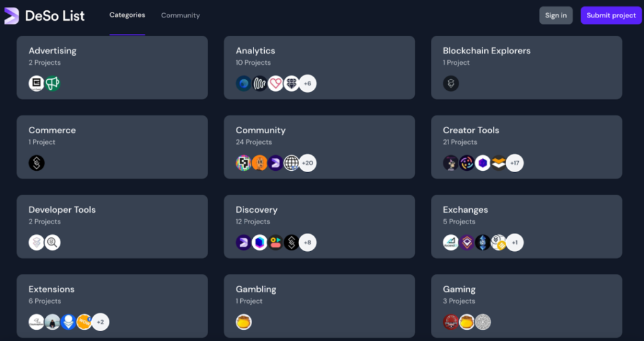Expand +17 more projects in Creator Tools
644x341 pixels.
515,163
